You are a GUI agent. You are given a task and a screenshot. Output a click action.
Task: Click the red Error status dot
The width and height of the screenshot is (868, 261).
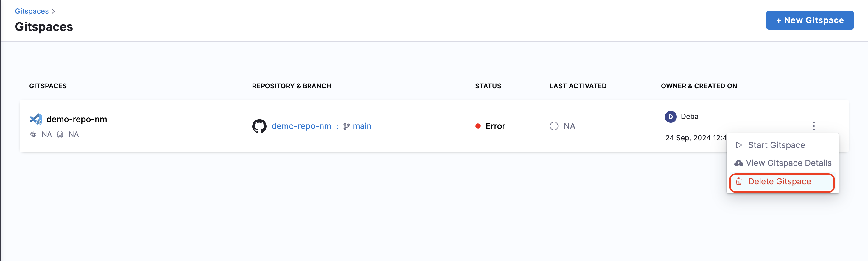478,126
